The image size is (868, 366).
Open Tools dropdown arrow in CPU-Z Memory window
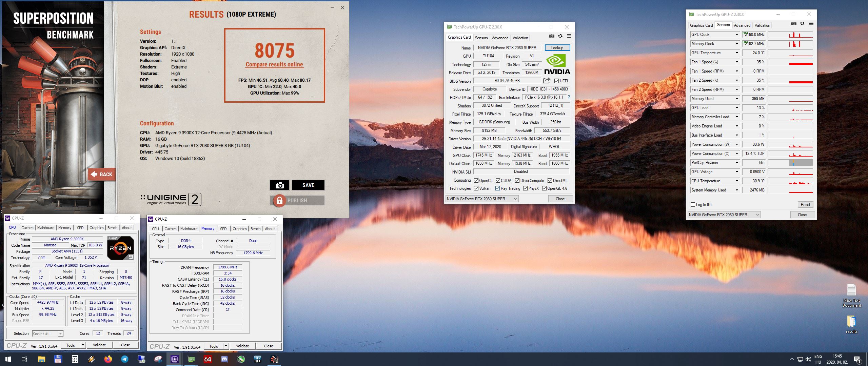pos(225,346)
